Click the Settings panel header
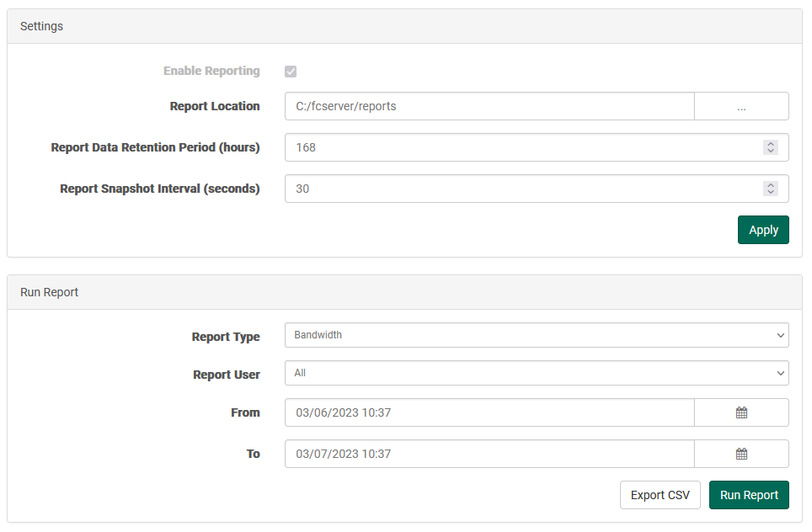812x532 pixels. pyautogui.click(x=404, y=26)
